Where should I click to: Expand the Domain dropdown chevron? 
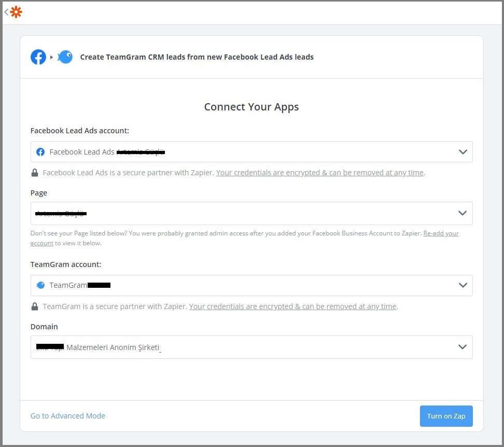(462, 347)
